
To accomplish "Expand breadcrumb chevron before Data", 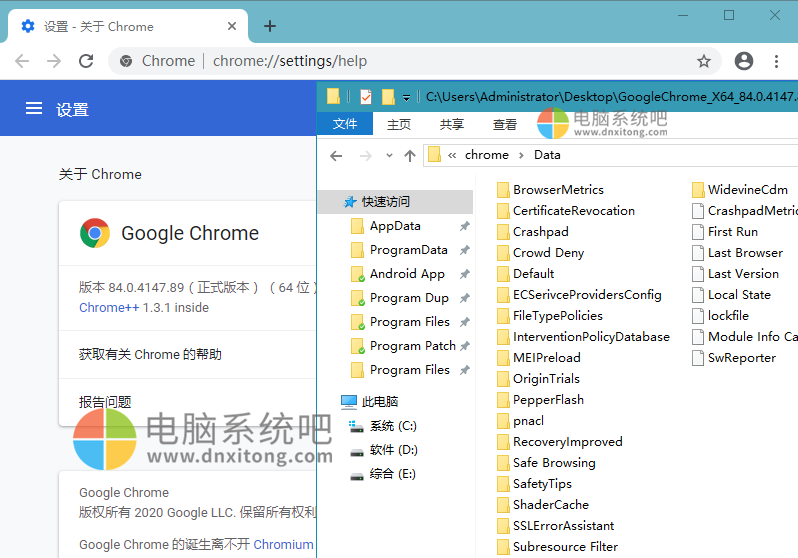I will tap(521, 155).
